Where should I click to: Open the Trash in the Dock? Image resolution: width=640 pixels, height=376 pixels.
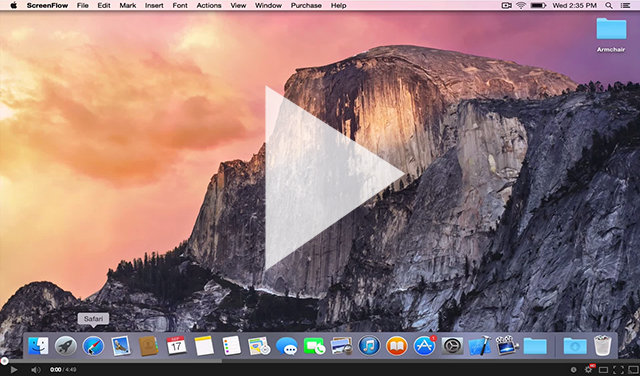(603, 345)
